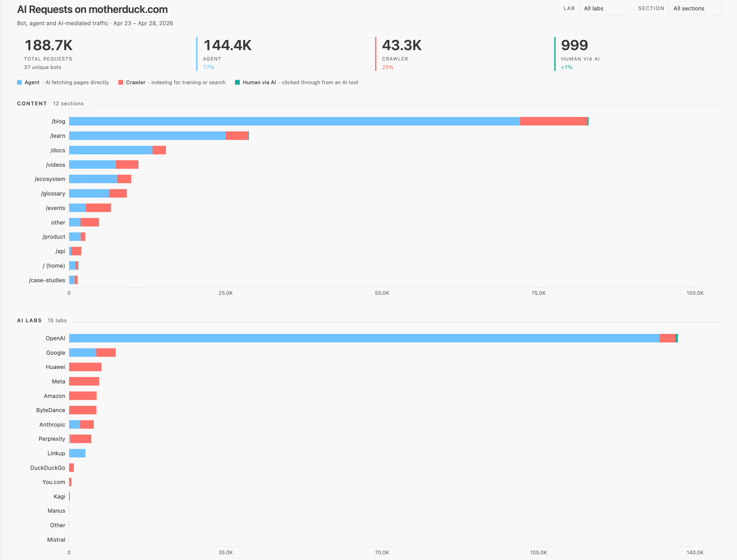Image resolution: width=737 pixels, height=560 pixels.
Task: Select the red Crawler segment of the other bar
Action: tap(90, 222)
